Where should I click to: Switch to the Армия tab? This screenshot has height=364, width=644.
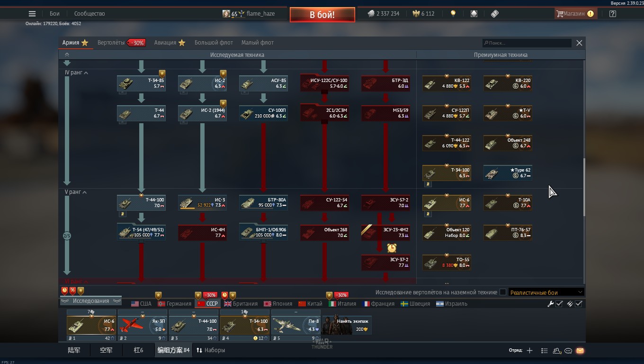75,43
